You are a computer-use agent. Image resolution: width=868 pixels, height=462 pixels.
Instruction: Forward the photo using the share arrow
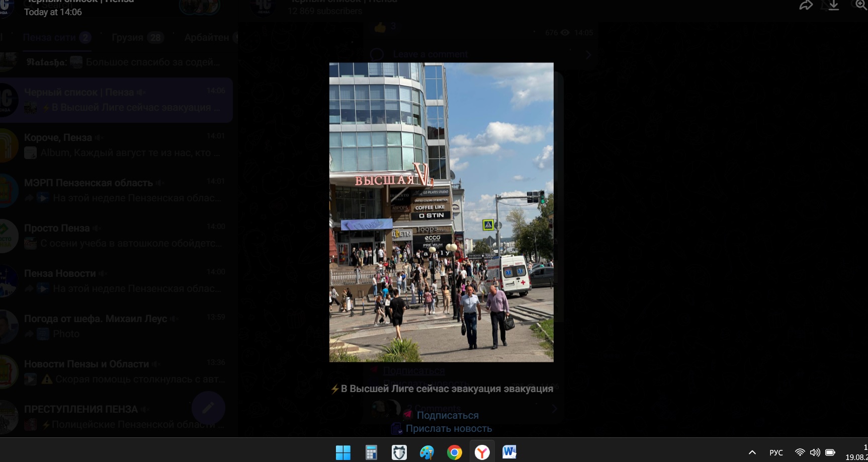[x=806, y=6]
